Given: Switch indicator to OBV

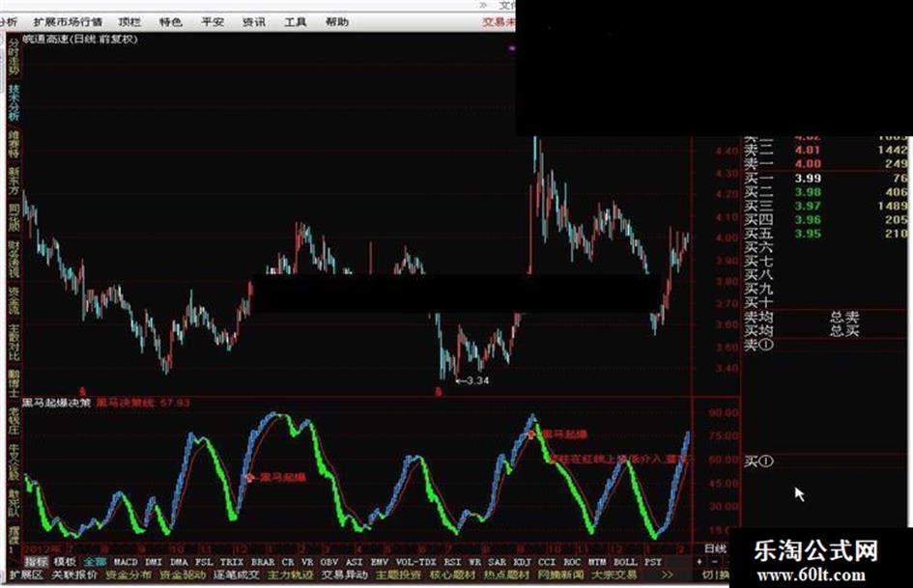Looking at the screenshot, I should point(329,562).
